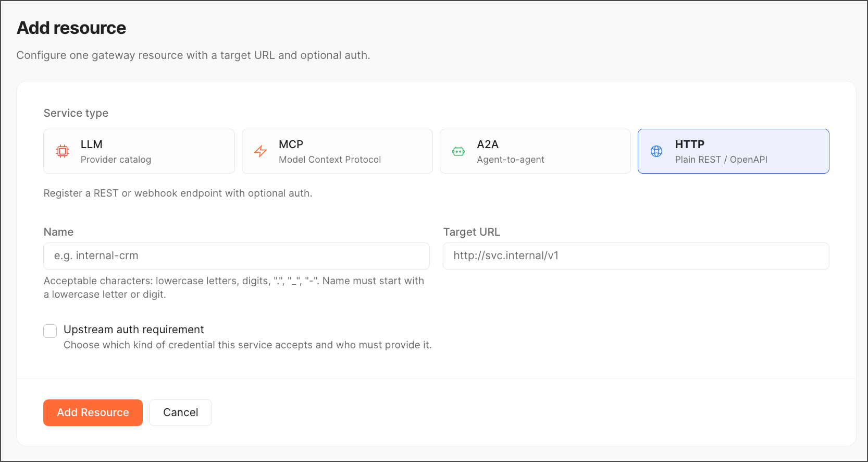
Task: Select the HTTP service type title
Action: click(x=689, y=144)
